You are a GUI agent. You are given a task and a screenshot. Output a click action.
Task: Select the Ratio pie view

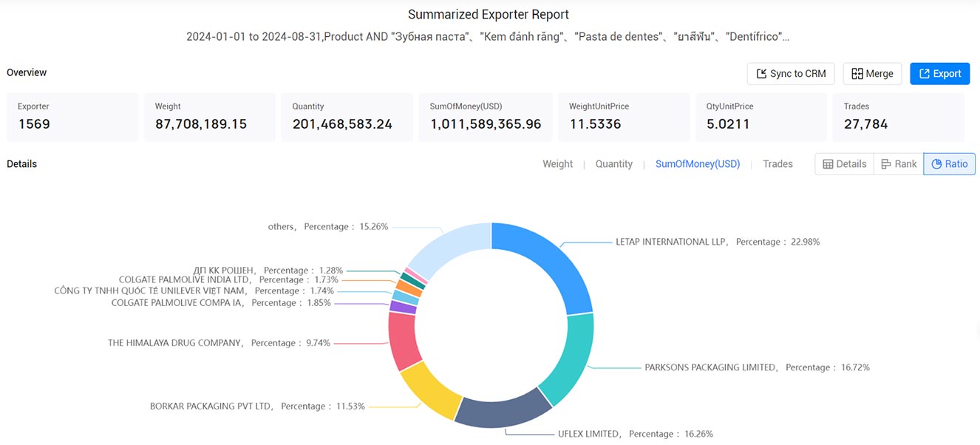point(950,164)
